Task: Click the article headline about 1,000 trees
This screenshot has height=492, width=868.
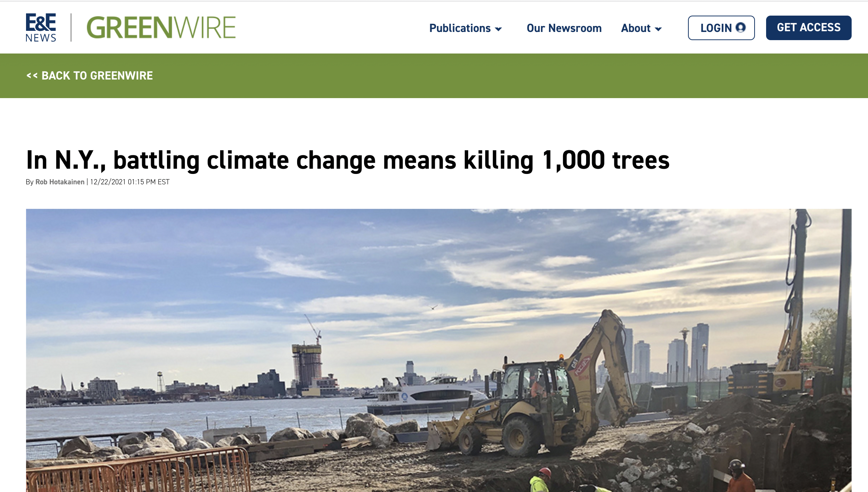Action: (x=347, y=160)
